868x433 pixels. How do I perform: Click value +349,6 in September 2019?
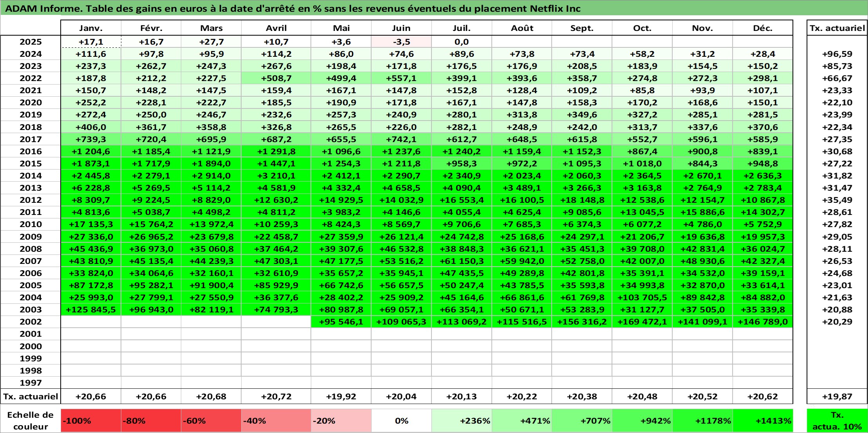[x=582, y=115]
